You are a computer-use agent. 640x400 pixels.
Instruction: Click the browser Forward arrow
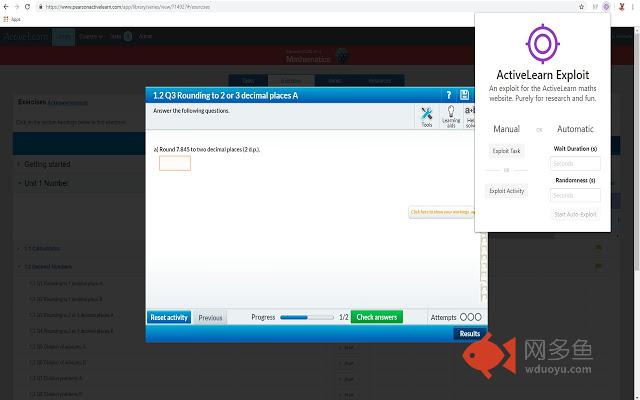click(x=17, y=7)
